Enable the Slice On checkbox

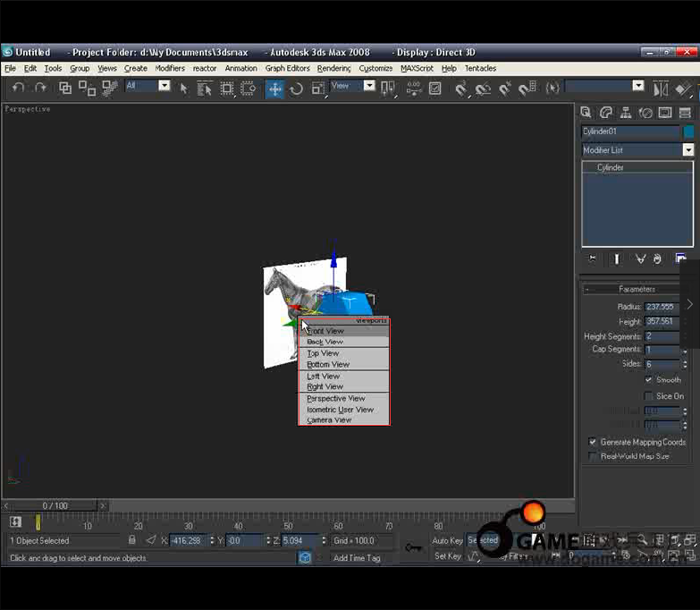[x=649, y=396]
